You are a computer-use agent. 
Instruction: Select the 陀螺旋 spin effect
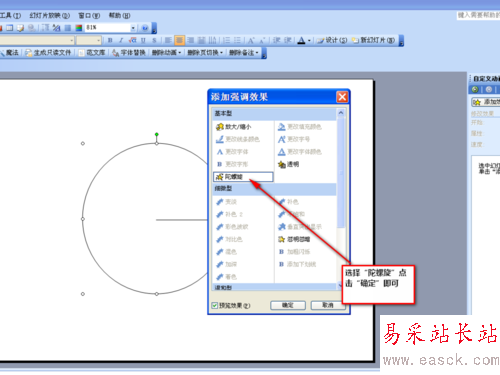pyautogui.click(x=243, y=177)
